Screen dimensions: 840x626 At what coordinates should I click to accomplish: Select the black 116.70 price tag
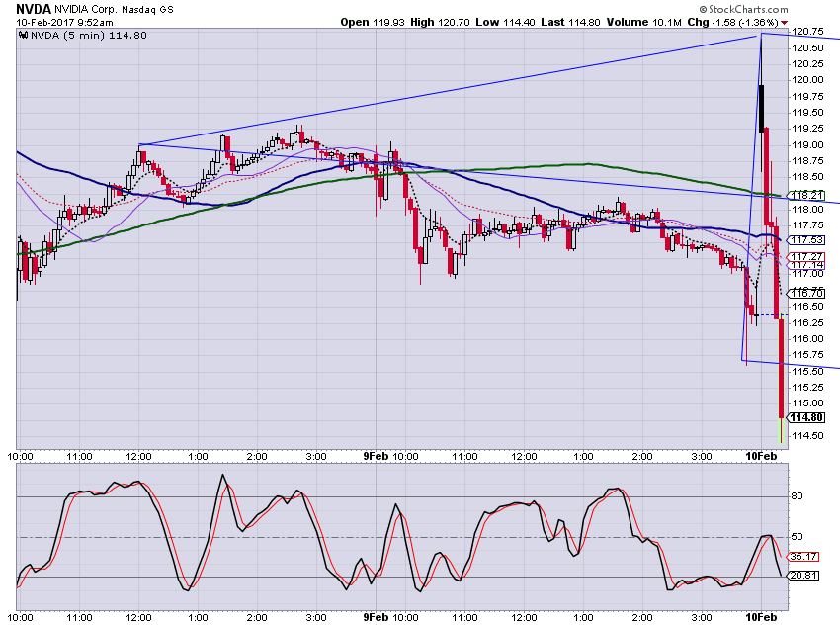point(806,293)
